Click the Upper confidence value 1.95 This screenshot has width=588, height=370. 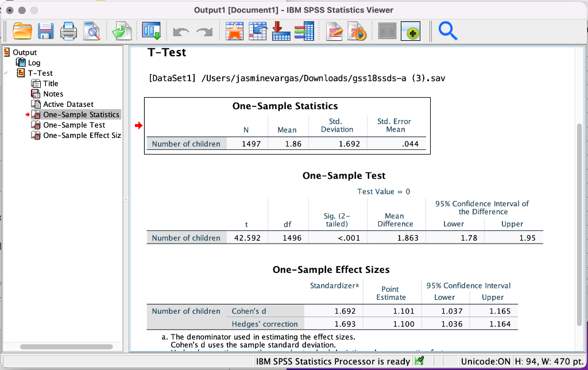click(527, 238)
